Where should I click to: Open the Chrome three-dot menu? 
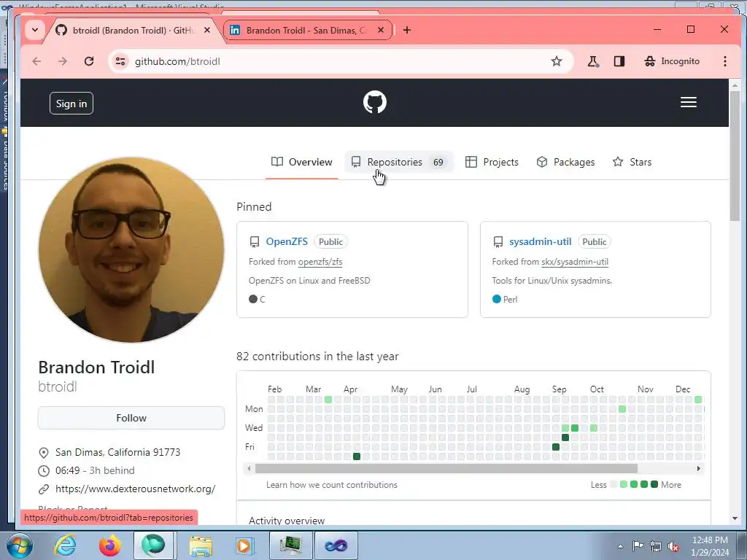click(x=724, y=61)
